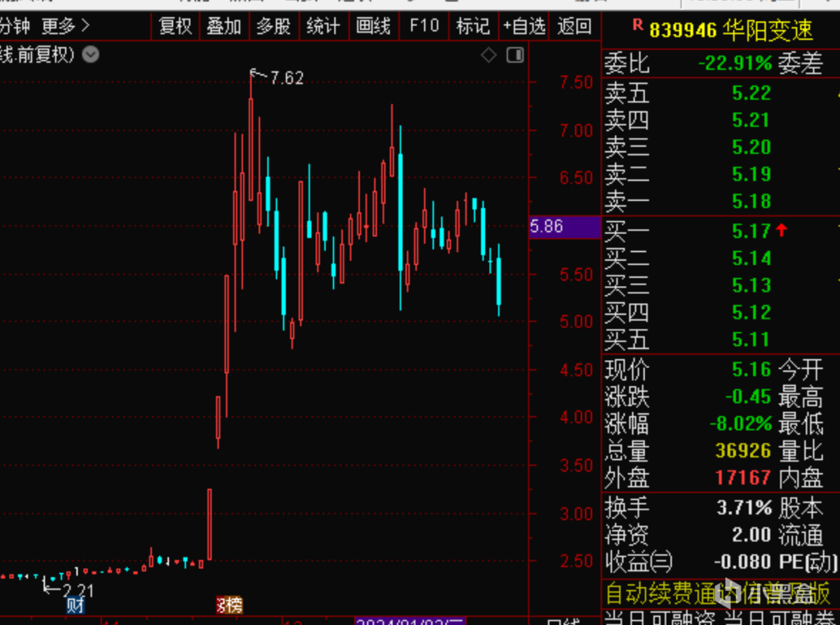840x625 pixels.
Task: Click the 叠加 overlay button
Action: click(224, 26)
